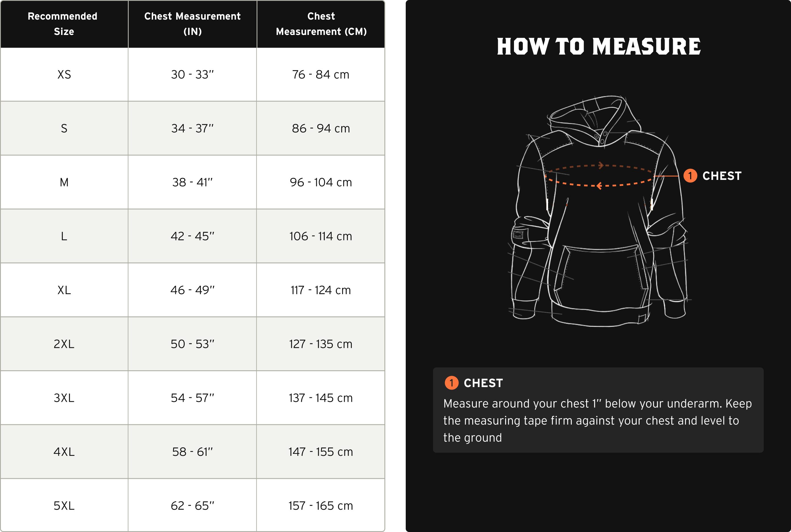Click the Recommended Size column header
This screenshot has width=791, height=532.
[64, 24]
